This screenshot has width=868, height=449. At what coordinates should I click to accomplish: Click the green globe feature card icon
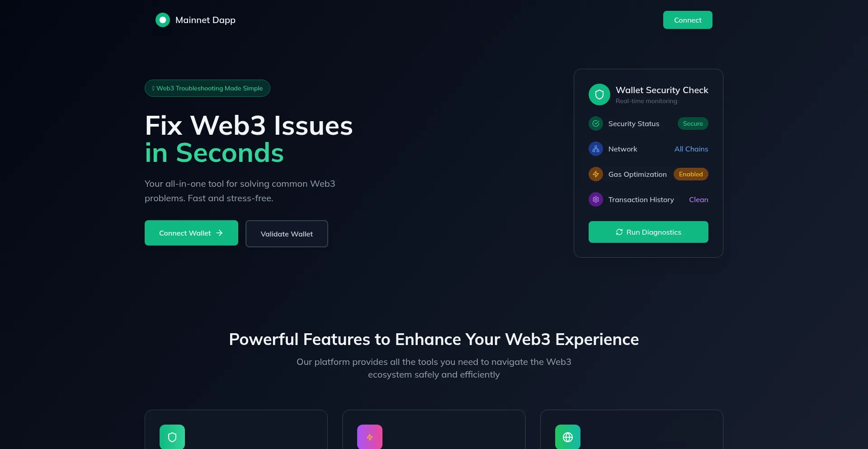point(568,437)
